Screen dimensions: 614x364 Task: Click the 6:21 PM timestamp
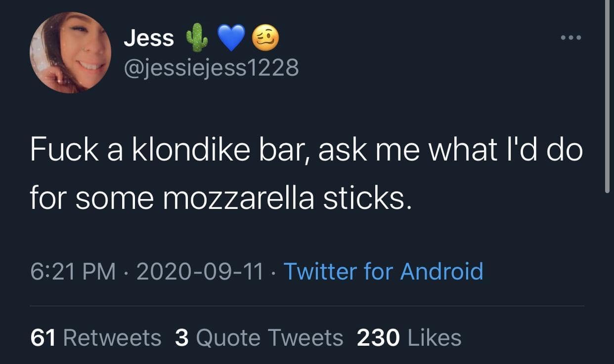[x=73, y=272]
